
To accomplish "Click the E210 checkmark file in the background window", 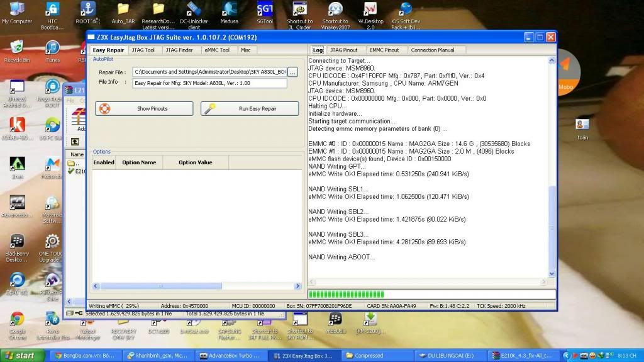I will click(x=76, y=171).
